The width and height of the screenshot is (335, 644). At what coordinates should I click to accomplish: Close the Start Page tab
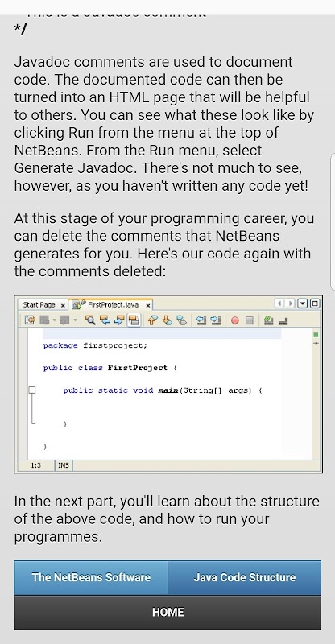point(63,305)
